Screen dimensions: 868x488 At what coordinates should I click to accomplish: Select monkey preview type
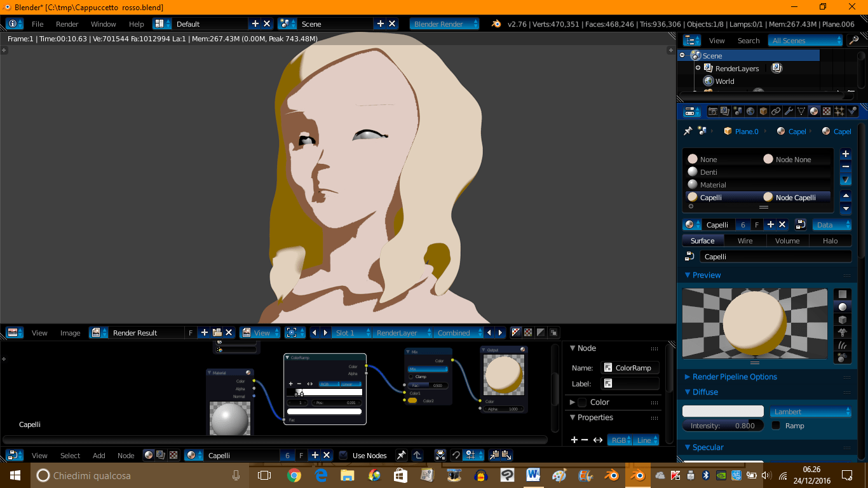pos(843,332)
